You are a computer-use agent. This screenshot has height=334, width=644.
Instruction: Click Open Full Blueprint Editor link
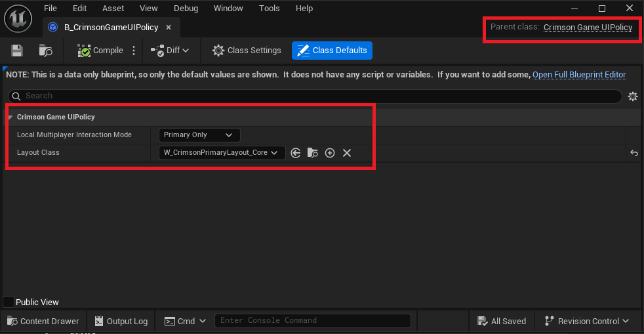(x=579, y=75)
